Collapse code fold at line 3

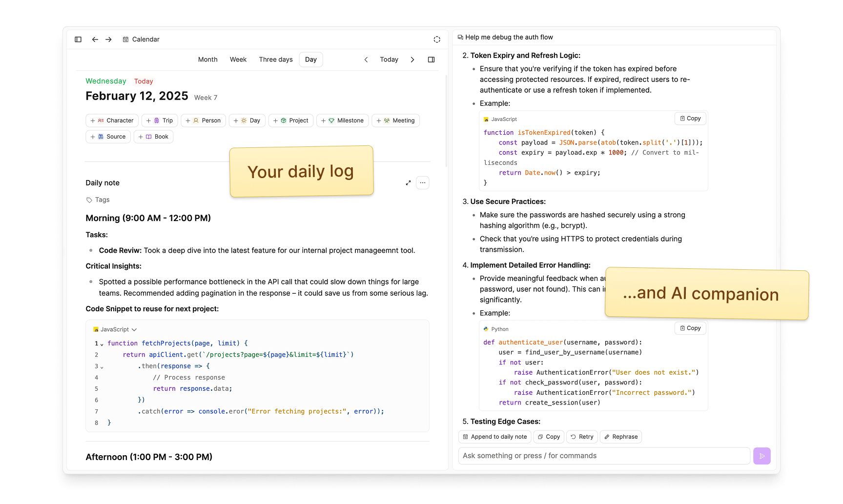pos(102,367)
